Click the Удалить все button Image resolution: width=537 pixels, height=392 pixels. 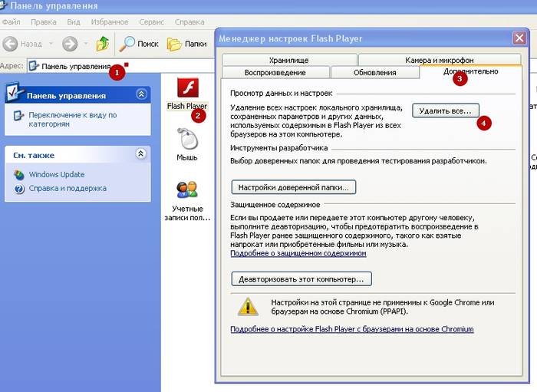446,110
